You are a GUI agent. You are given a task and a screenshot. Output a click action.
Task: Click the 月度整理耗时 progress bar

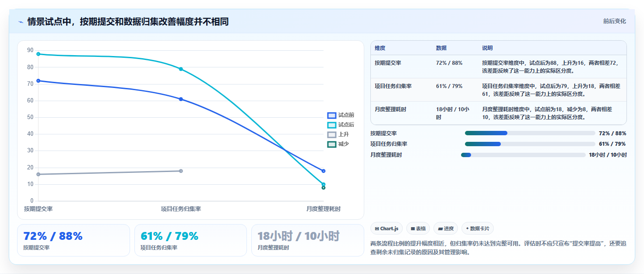tap(523, 155)
